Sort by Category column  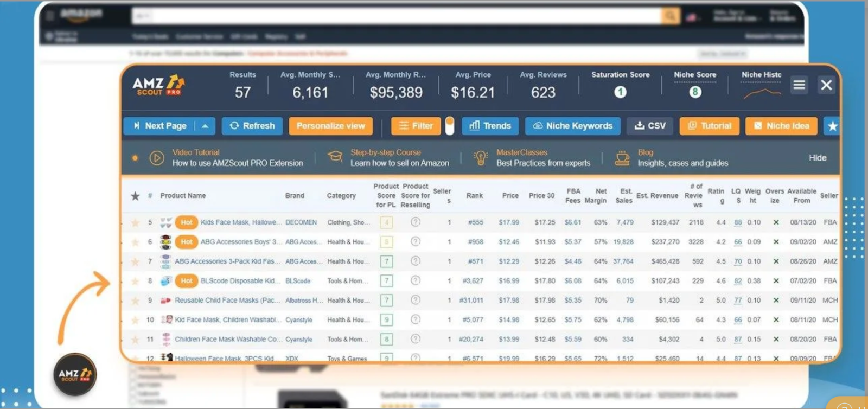[341, 196]
